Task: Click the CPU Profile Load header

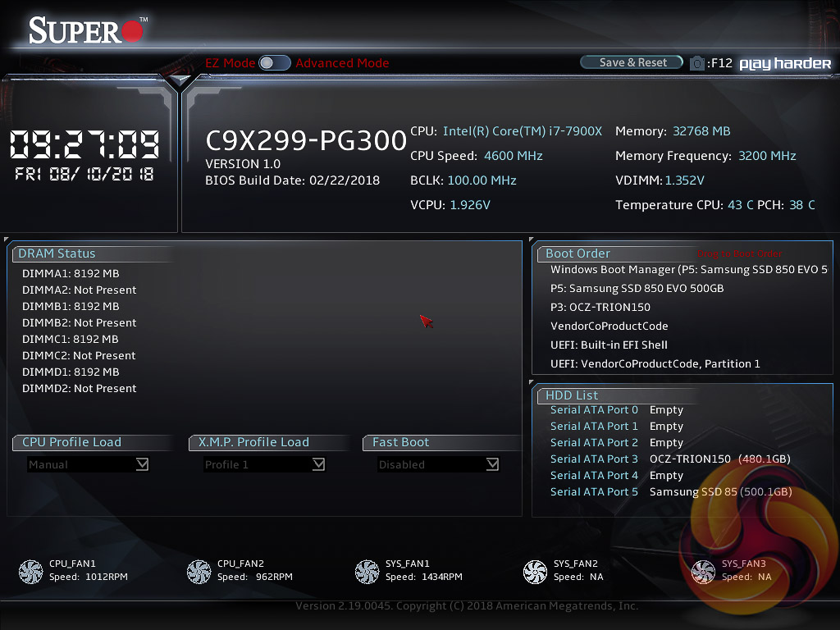Action: click(x=71, y=442)
